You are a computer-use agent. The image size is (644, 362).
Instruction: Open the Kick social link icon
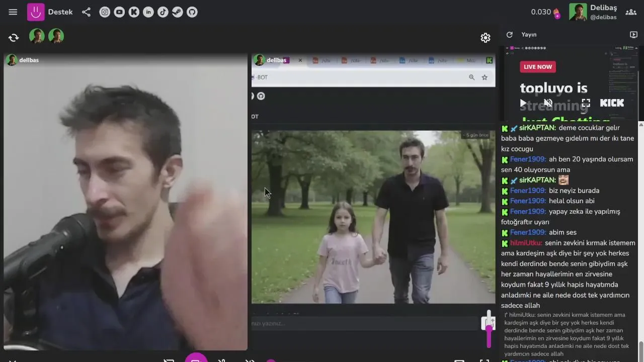(x=134, y=12)
